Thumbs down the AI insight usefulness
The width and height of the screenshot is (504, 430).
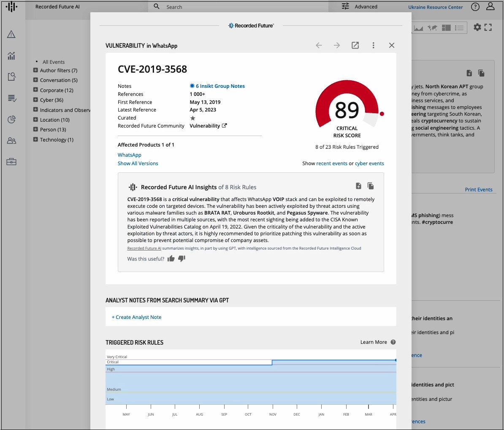[182, 259]
